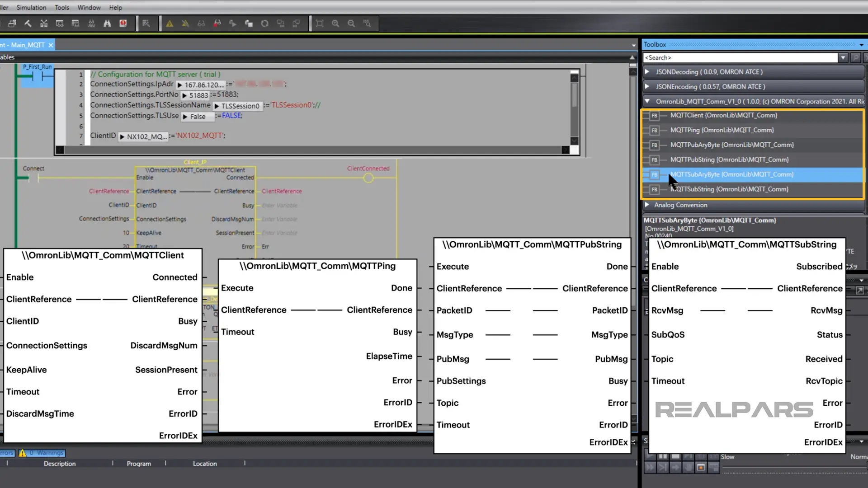Screen dimensions: 868x488
Task: Close the Main_MQTT tab
Action: point(51,45)
